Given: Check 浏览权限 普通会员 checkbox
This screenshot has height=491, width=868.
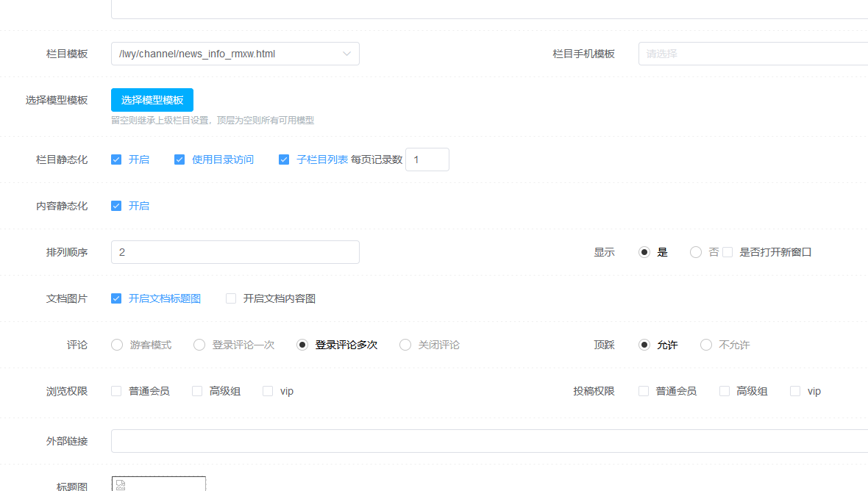Looking at the screenshot, I should coord(116,391).
